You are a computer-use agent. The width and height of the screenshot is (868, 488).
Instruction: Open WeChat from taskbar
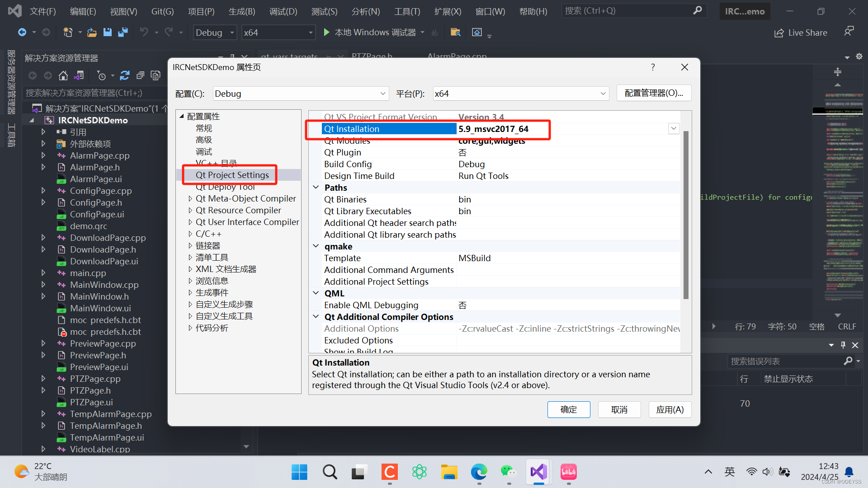509,472
